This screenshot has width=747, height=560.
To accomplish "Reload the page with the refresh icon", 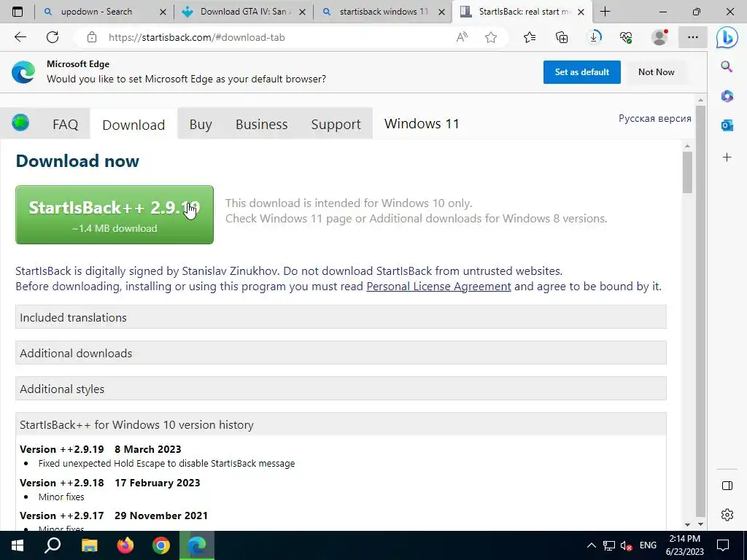I will [53, 37].
